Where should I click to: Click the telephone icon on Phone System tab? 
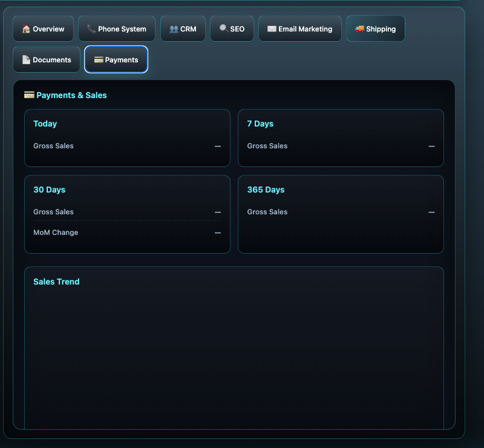pos(91,29)
